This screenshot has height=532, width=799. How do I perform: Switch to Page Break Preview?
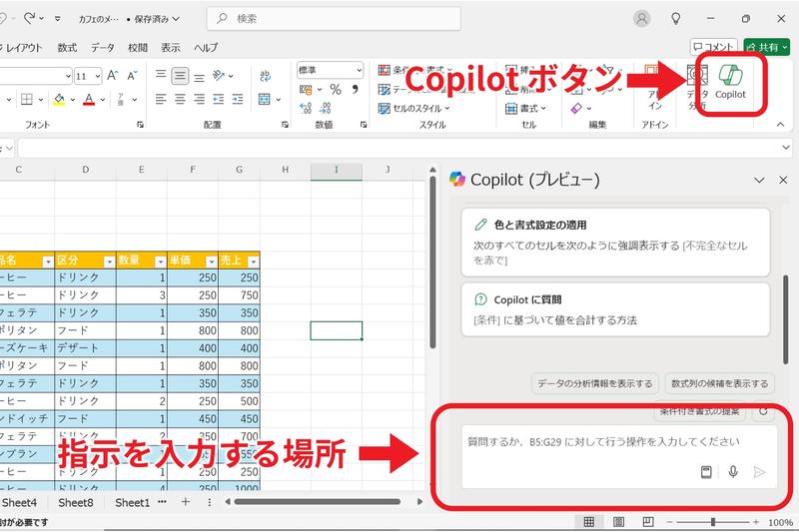tap(648, 522)
